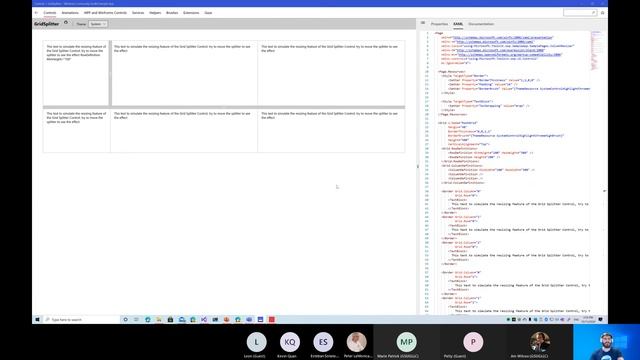Click the presenter's webcam video tile
Viewport: 640px width, 360px height.
coord(607,342)
